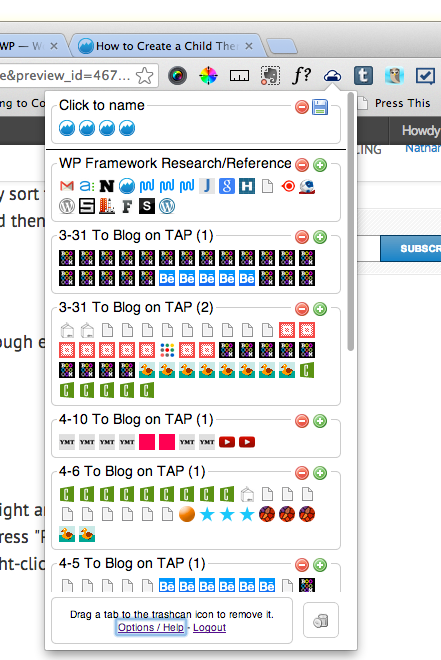The image size is (441, 660).
Task: Bookmark the page with the star icon
Action: [145, 76]
